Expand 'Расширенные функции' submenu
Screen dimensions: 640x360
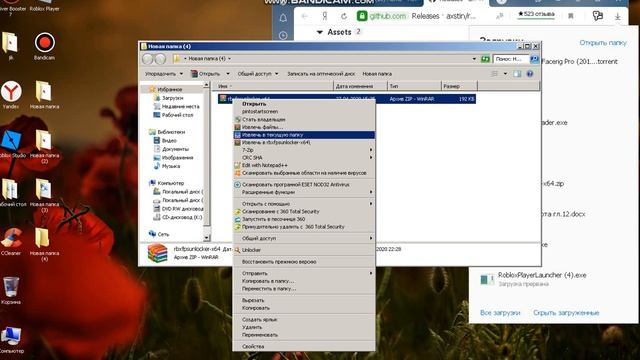click(x=304, y=192)
